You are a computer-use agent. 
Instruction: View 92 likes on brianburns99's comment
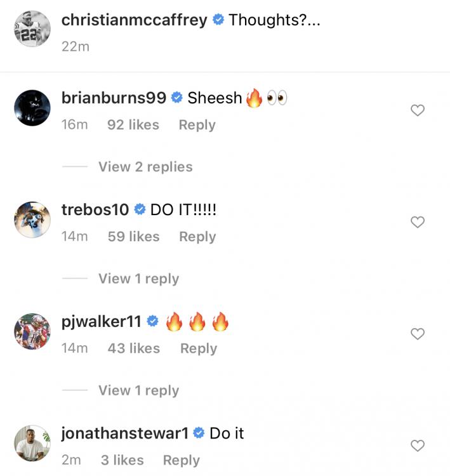pyautogui.click(x=133, y=125)
